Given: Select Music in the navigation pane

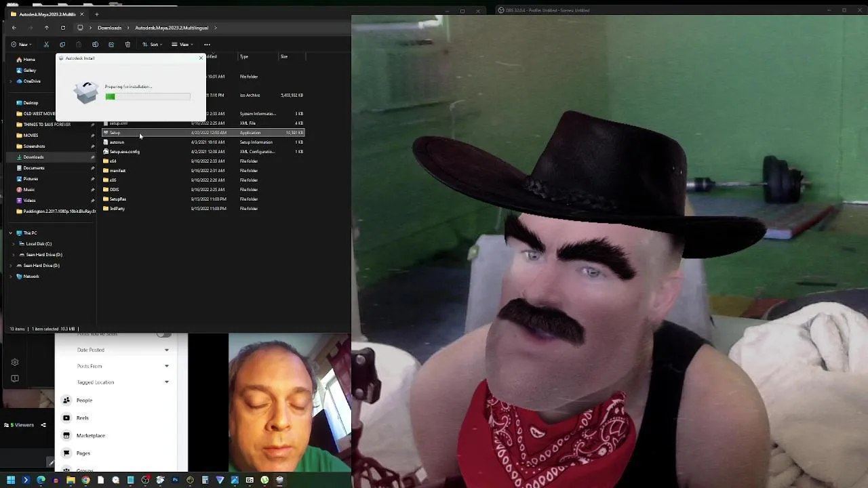Looking at the screenshot, I should tap(28, 190).
